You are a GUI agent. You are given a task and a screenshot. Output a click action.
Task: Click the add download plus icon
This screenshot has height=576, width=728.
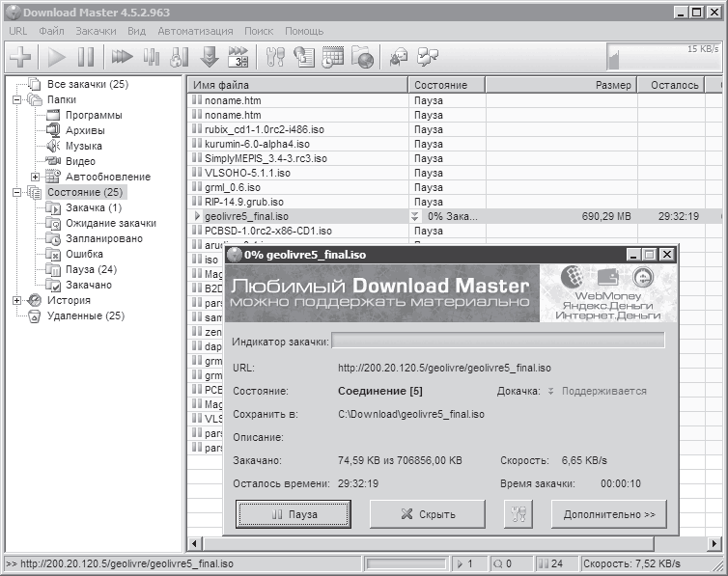pos(20,57)
